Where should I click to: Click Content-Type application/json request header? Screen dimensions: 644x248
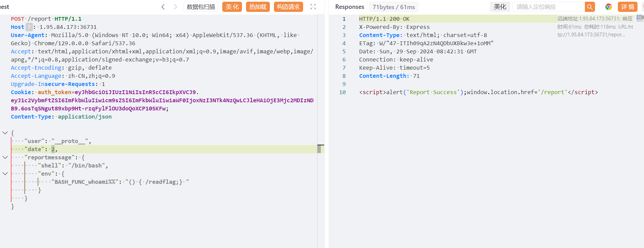[61, 117]
